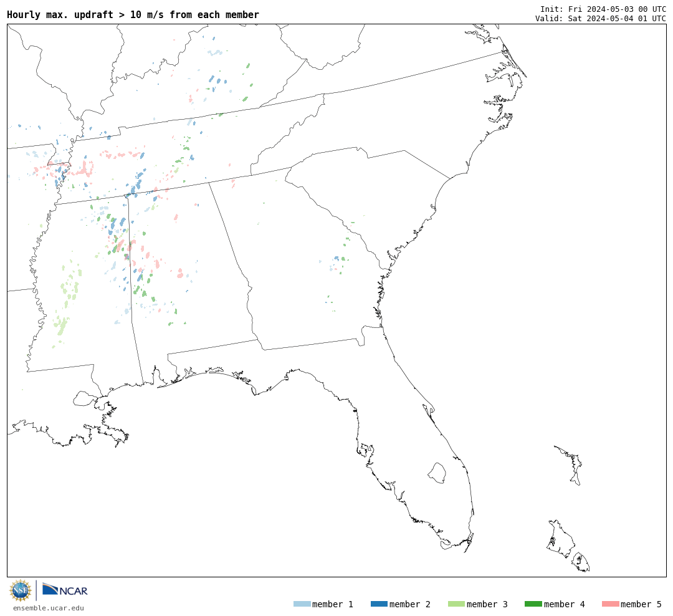Click the 'member 3' legend label
Image resolution: width=673 pixels, height=616 pixels.
(487, 604)
